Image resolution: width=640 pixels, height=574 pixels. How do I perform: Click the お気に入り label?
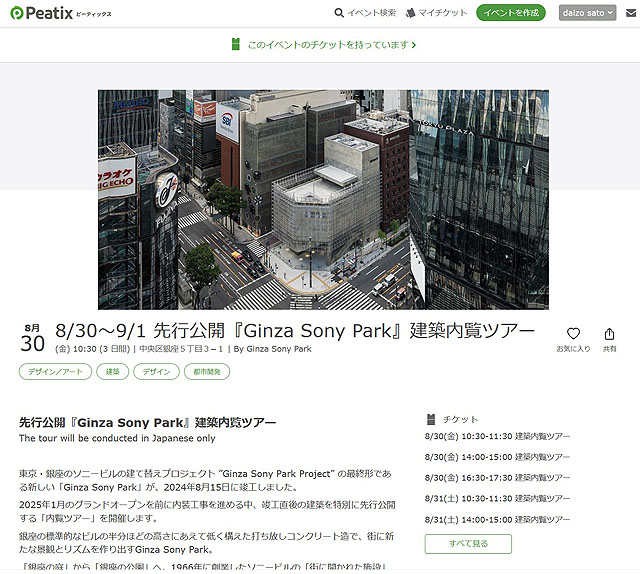(x=573, y=349)
